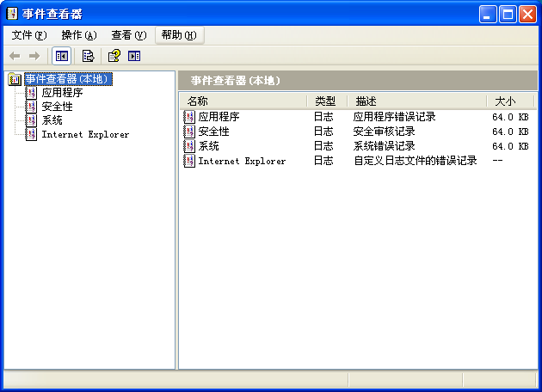Click the 安全性 list row icon
This screenshot has width=542, height=392.
pos(189,132)
